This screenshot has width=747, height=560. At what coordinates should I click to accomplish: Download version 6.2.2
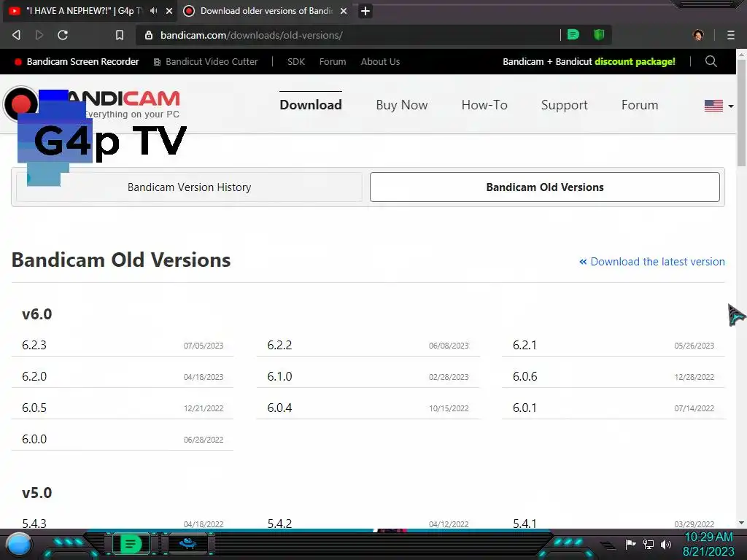tap(368, 345)
